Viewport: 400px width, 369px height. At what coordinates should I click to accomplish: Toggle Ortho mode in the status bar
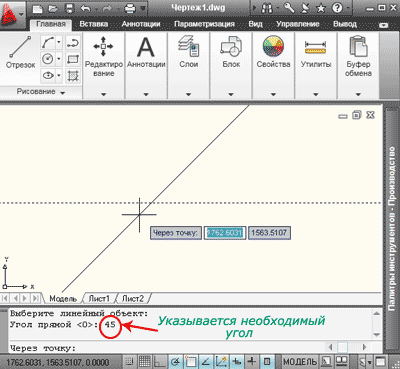pos(160,361)
